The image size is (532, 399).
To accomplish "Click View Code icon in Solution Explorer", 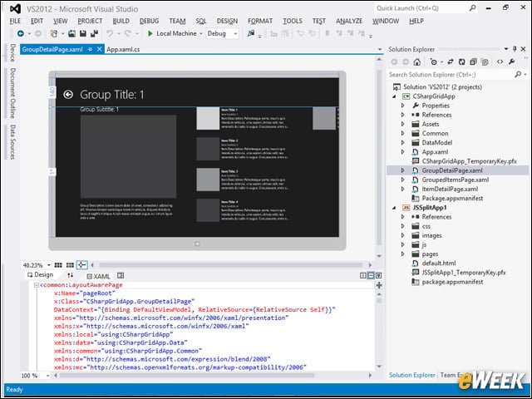I will pyautogui.click(x=500, y=62).
